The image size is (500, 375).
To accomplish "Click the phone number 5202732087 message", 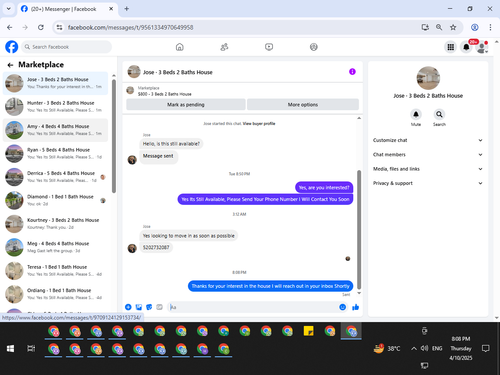I will (x=156, y=247).
